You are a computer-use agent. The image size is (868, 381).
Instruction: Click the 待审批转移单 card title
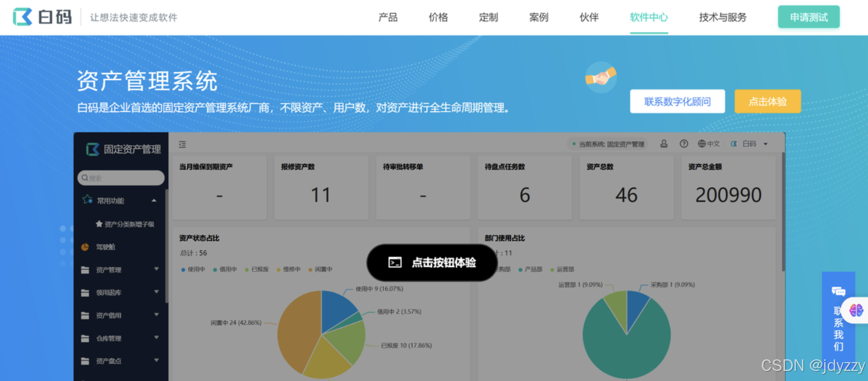pos(403,167)
